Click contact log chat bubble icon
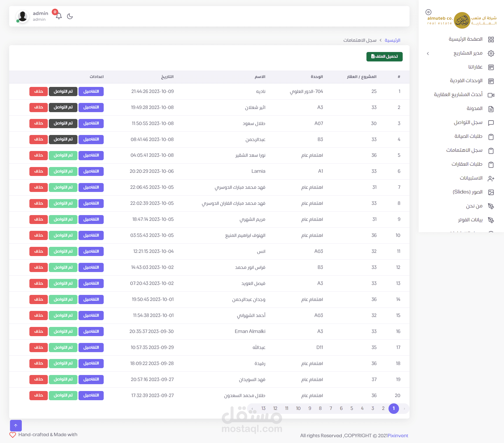Image resolution: width=504 pixels, height=443 pixels. tap(491, 123)
